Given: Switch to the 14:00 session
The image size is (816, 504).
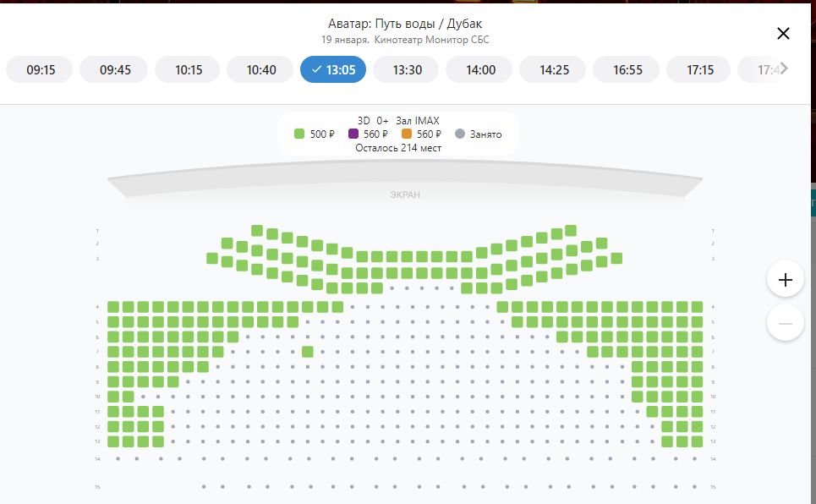Looking at the screenshot, I should tap(480, 70).
